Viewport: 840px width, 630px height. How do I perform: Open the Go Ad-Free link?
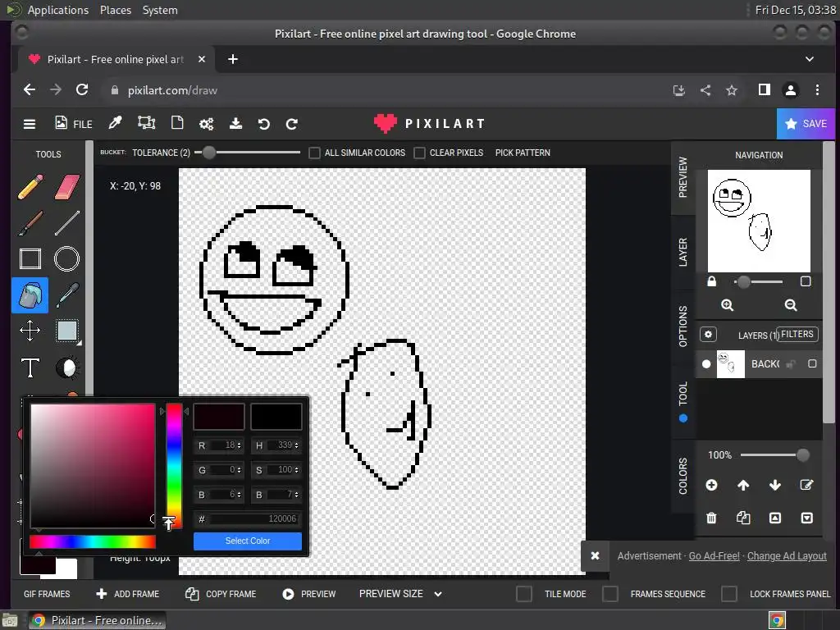pos(714,556)
